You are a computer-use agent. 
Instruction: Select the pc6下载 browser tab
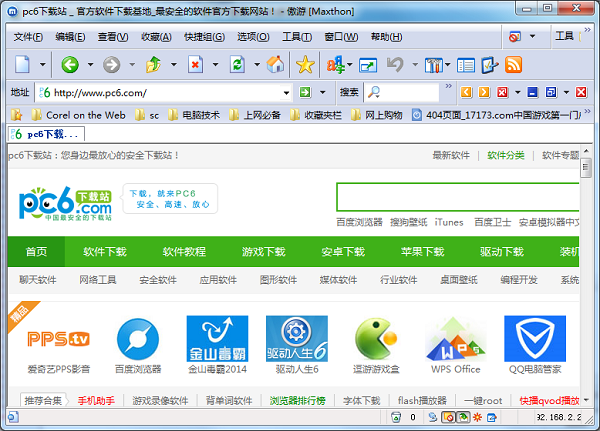click(46, 134)
